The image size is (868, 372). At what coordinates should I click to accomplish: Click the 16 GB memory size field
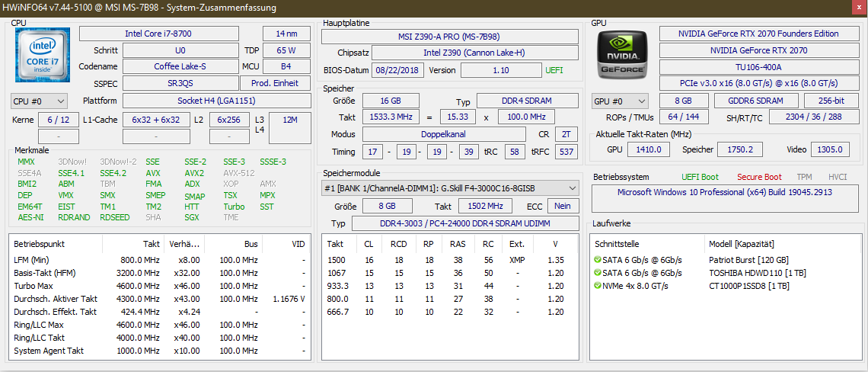tap(391, 101)
